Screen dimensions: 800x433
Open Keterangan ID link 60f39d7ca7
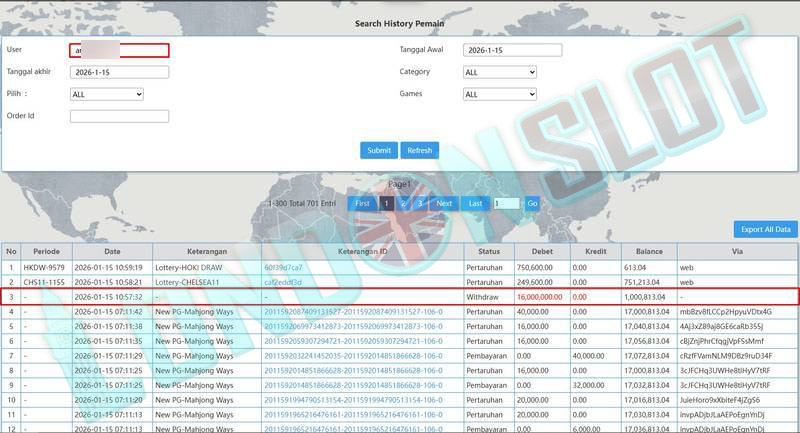[x=282, y=268]
